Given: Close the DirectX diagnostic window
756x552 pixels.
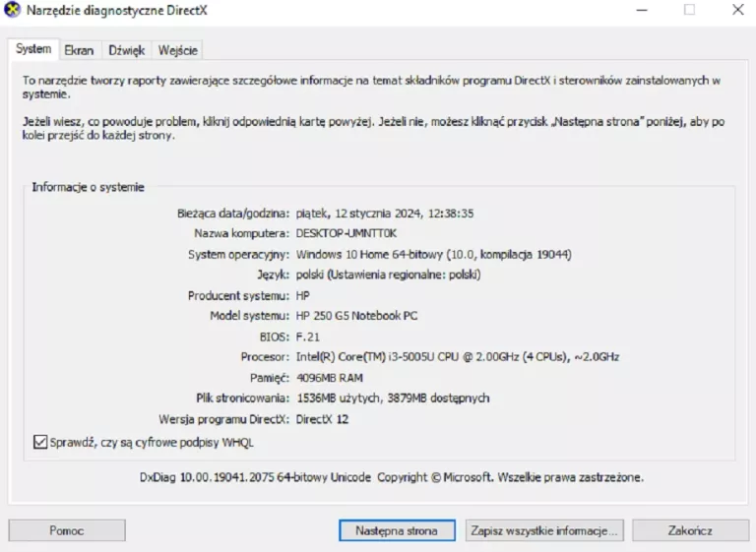Looking at the screenshot, I should pos(737,10).
